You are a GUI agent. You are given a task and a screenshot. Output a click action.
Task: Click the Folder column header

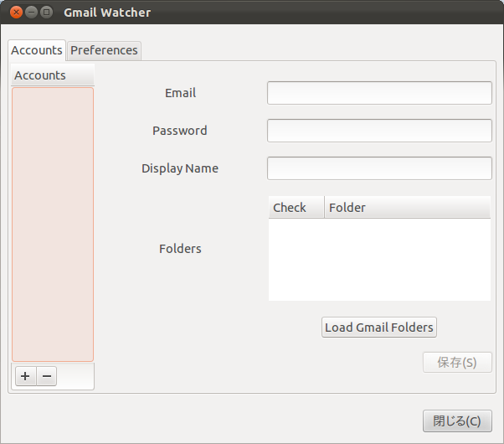click(x=407, y=207)
